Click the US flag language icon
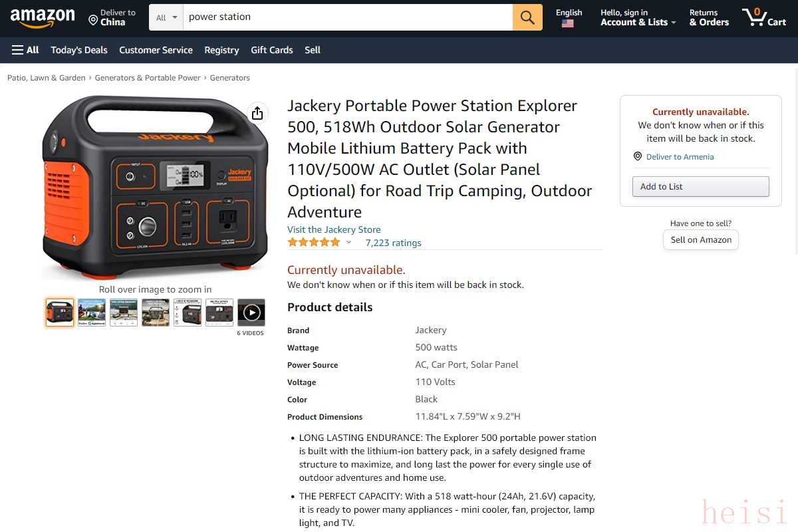This screenshot has width=798, height=532. click(567, 23)
